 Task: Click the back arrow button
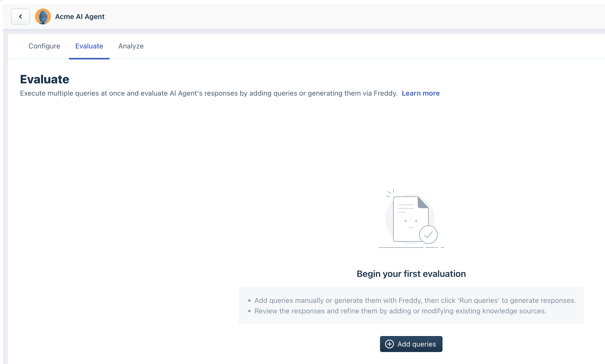pos(20,16)
